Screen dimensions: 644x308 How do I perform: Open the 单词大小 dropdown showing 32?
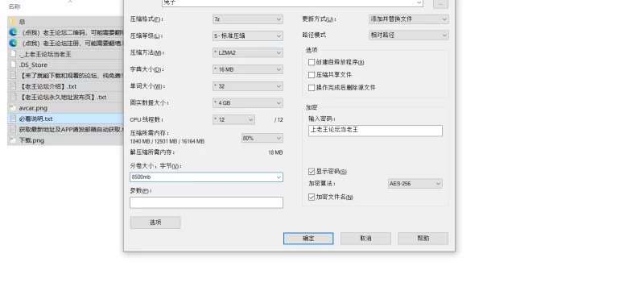coord(248,86)
